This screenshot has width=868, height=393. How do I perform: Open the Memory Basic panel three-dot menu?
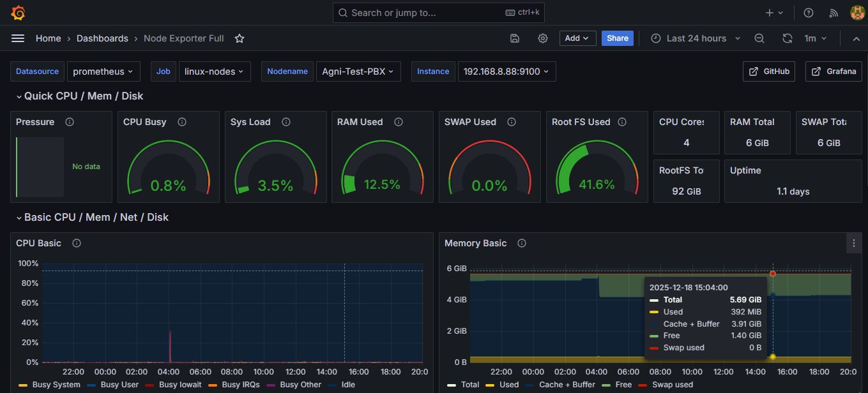[854, 243]
